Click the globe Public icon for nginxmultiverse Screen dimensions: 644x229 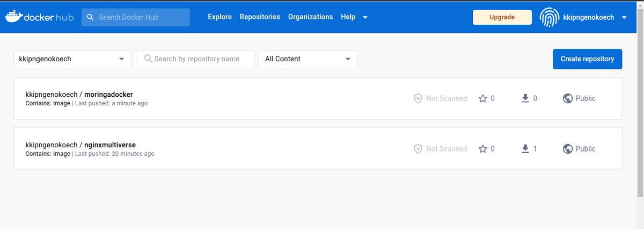click(568, 149)
